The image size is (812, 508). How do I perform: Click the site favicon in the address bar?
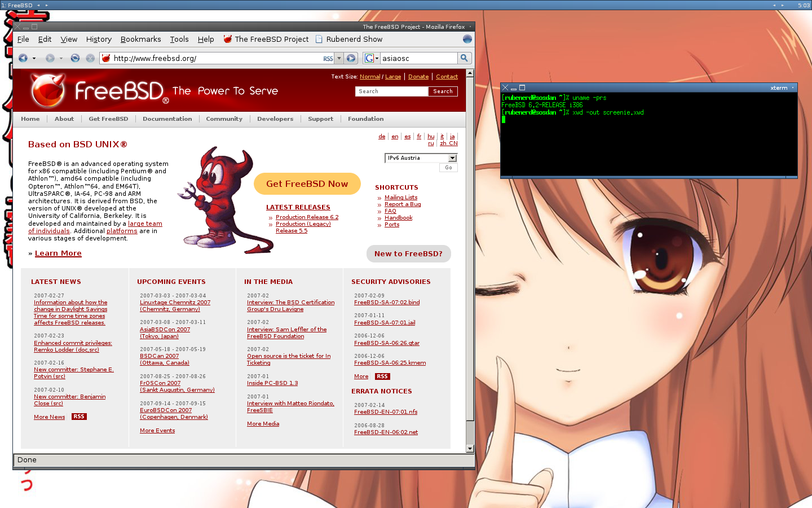(106, 58)
